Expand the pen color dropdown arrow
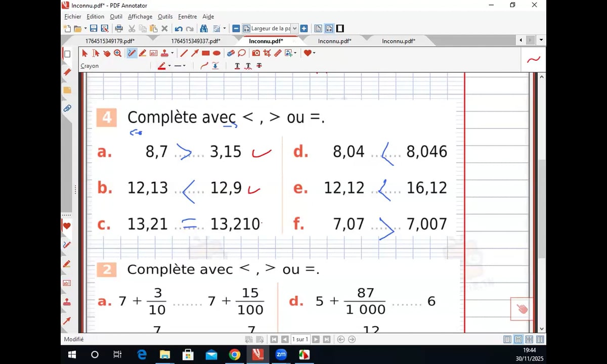This screenshot has width=607, height=364. click(x=169, y=66)
